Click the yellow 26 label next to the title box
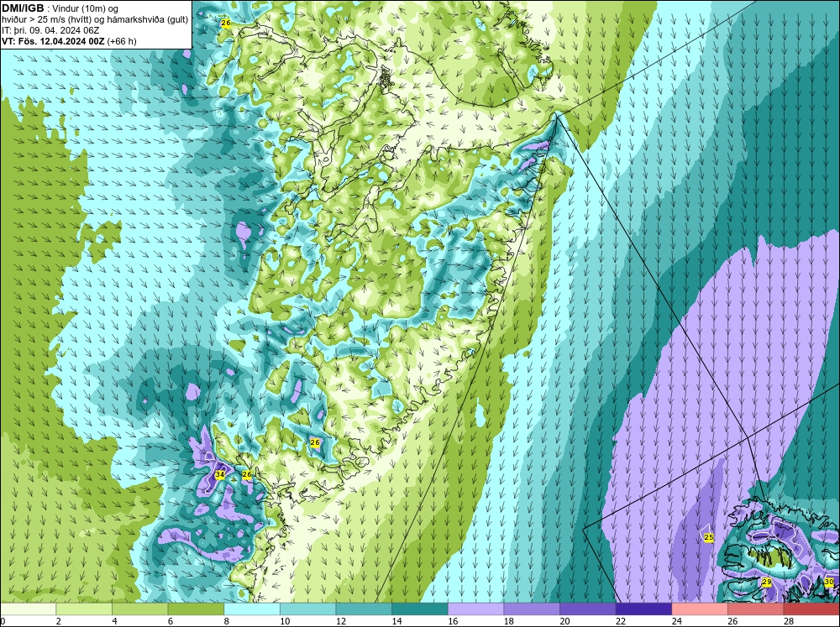 [x=225, y=23]
